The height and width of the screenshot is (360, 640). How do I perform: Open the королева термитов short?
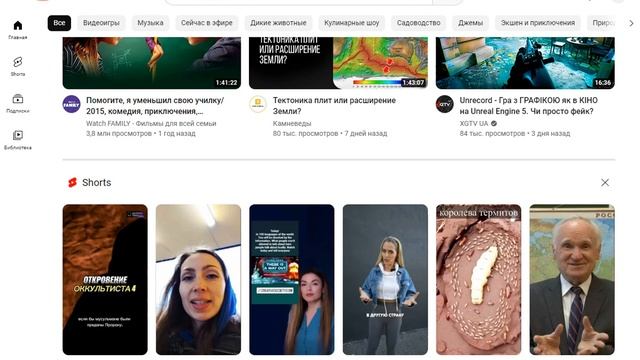(478, 280)
